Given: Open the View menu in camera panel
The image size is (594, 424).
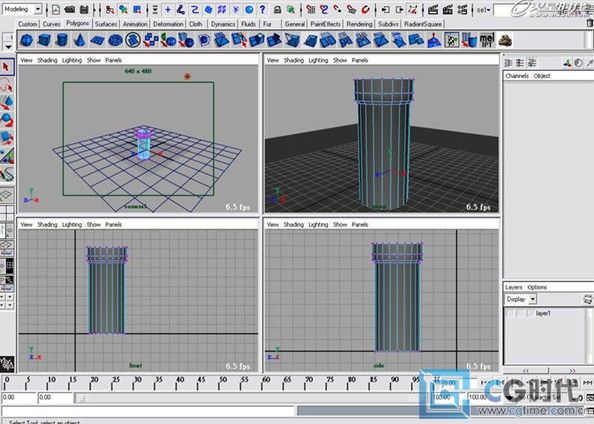Looking at the screenshot, I should click(26, 60).
